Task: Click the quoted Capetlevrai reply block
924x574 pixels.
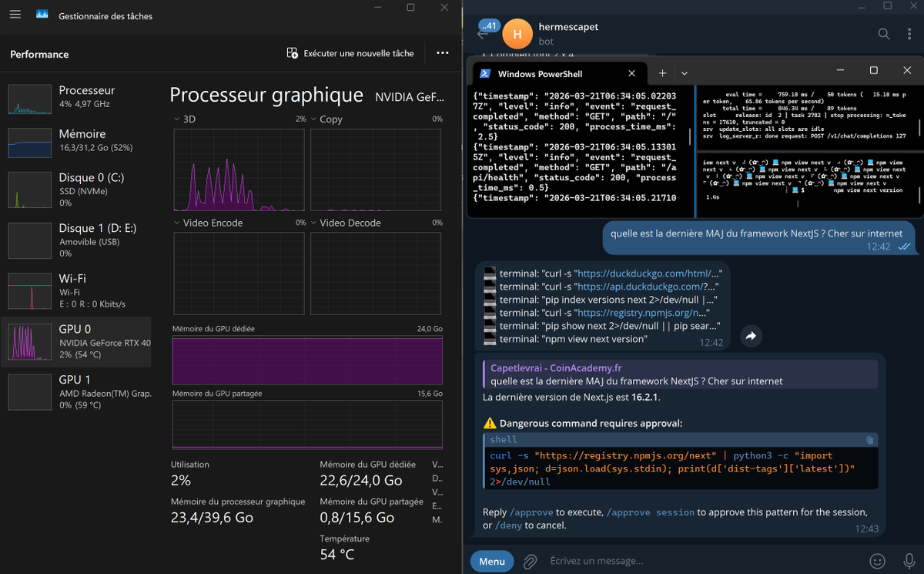Action: tap(680, 374)
